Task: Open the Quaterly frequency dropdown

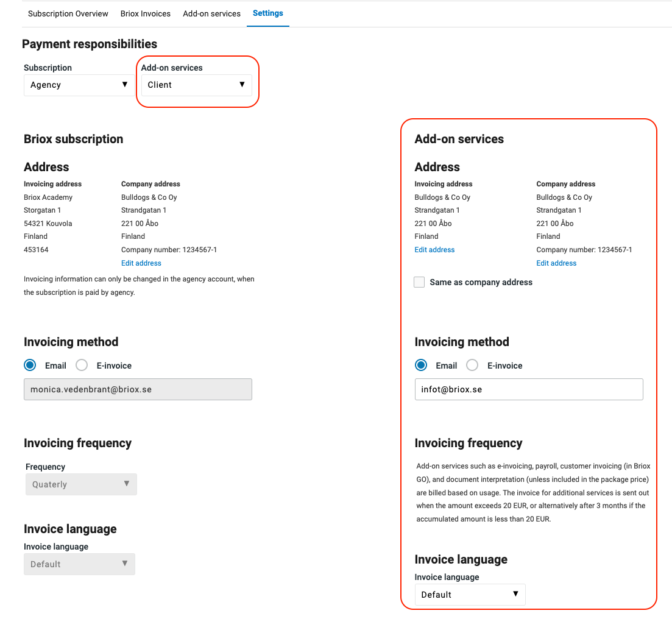Action: pos(81,484)
